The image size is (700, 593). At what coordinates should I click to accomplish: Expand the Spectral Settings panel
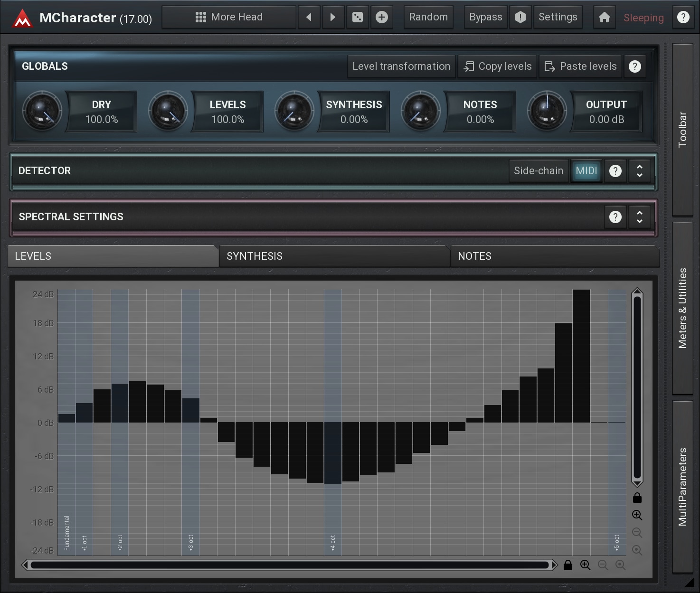639,217
